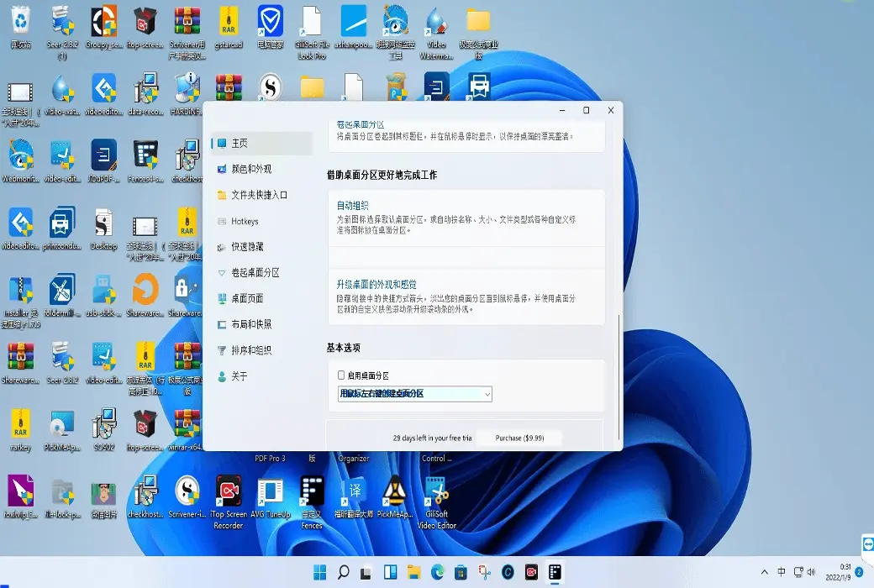Select the iTop Screen Recorder desktop icon
The height and width of the screenshot is (588, 874).
229,501
